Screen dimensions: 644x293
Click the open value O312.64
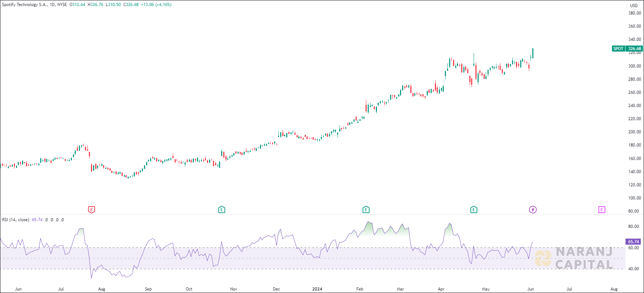[78, 5]
